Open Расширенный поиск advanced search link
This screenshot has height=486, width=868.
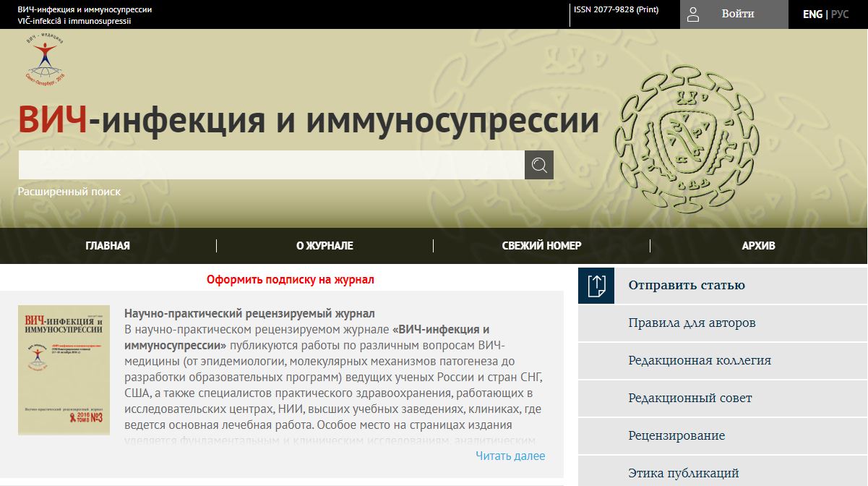point(69,192)
